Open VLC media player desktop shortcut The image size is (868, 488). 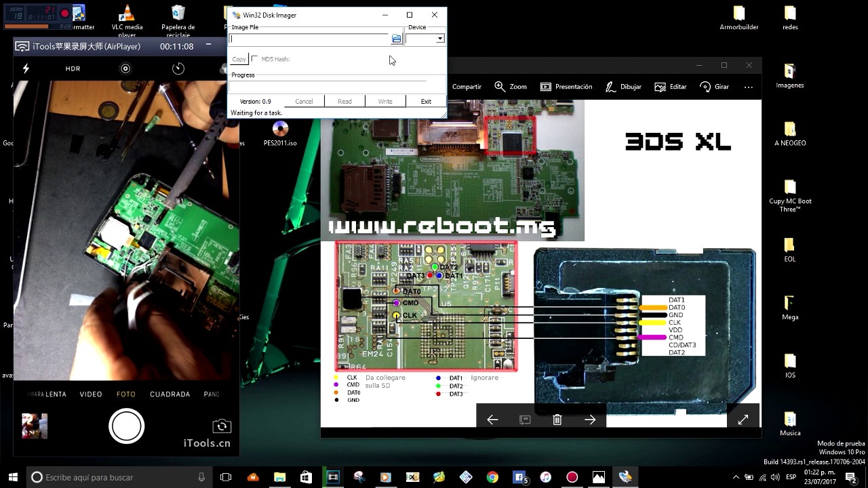point(127,20)
